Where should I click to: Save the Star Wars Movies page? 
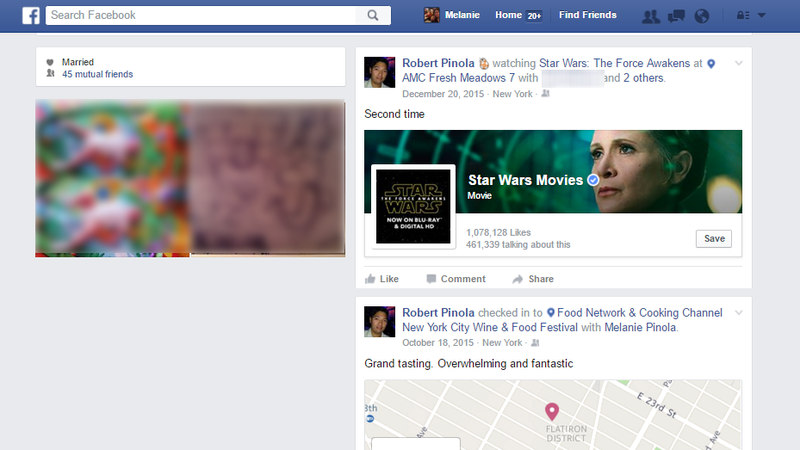(714, 239)
